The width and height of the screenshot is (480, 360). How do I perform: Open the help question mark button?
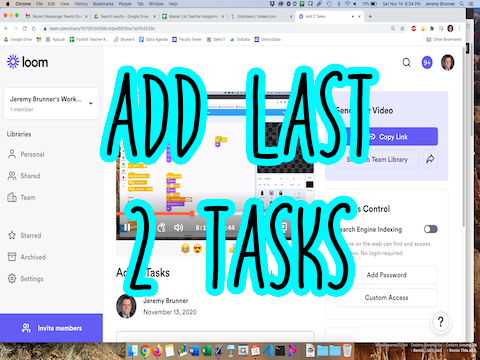(x=440, y=322)
